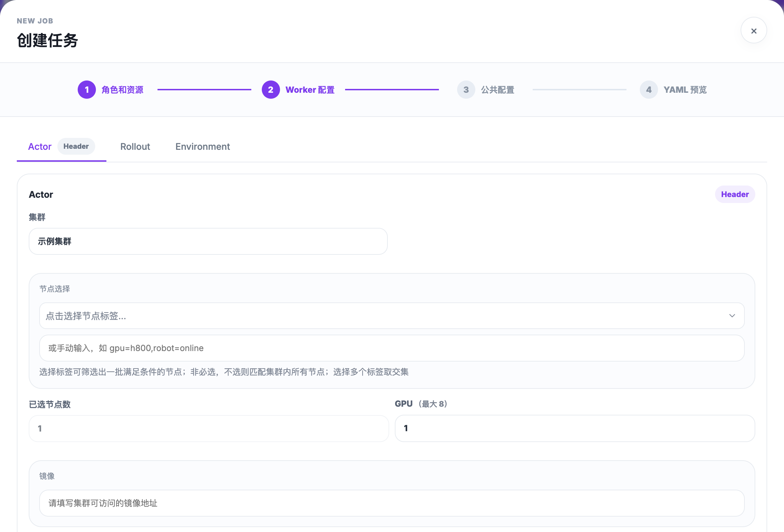Go to step 1 角色和资源

(x=87, y=90)
